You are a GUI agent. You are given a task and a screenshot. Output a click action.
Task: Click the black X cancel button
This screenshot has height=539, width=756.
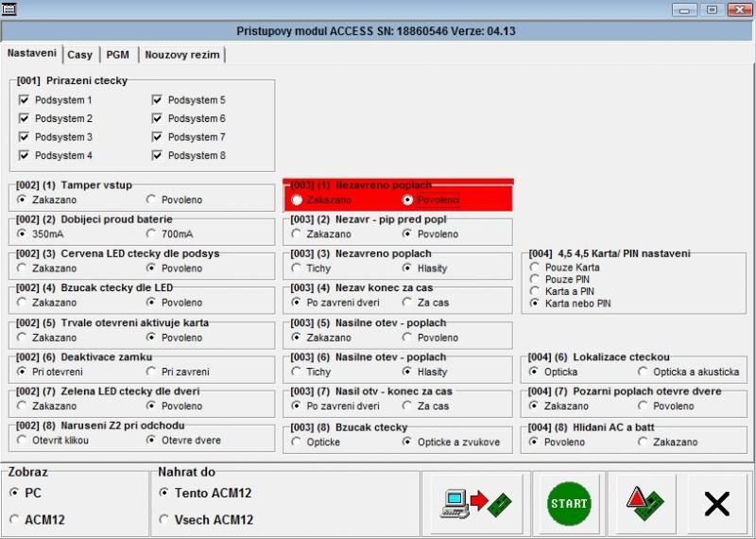(x=716, y=504)
